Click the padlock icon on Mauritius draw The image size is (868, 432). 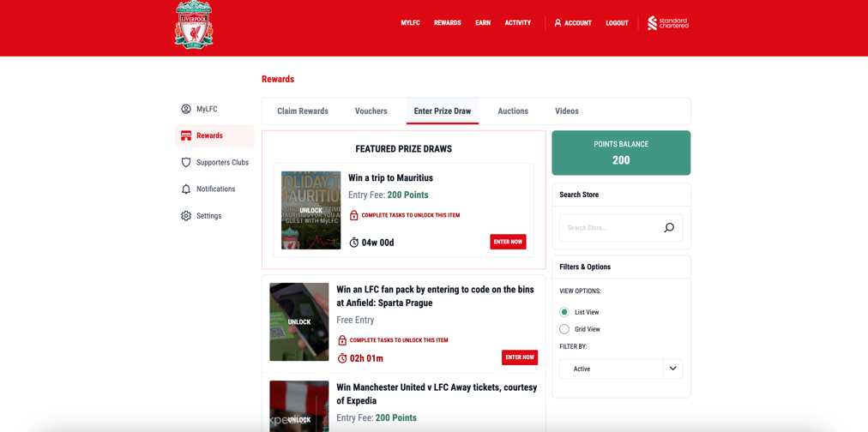(x=353, y=215)
